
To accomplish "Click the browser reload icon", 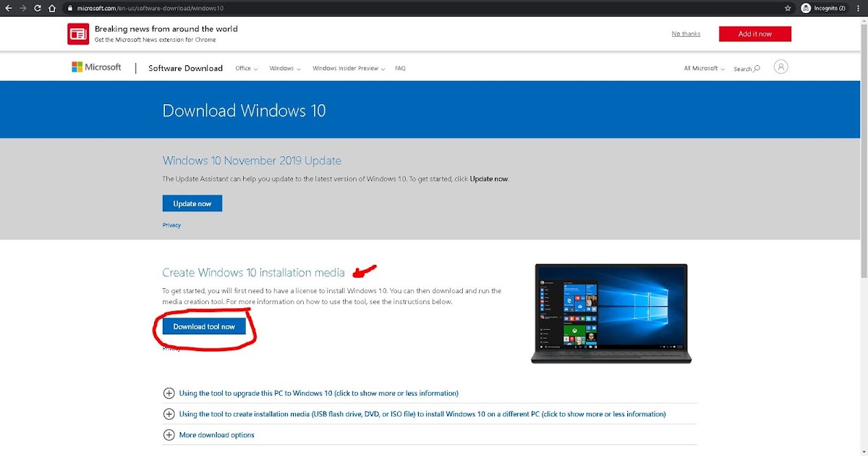I will point(37,8).
